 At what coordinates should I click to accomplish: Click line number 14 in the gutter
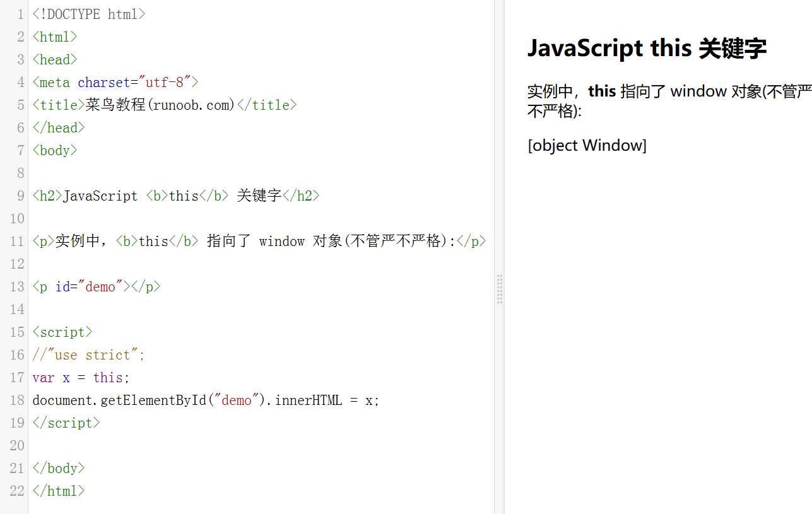17,309
